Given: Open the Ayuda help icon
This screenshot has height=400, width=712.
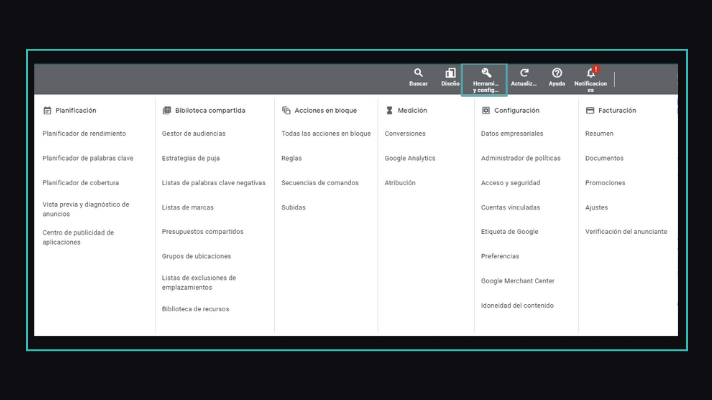Looking at the screenshot, I should tap(557, 73).
